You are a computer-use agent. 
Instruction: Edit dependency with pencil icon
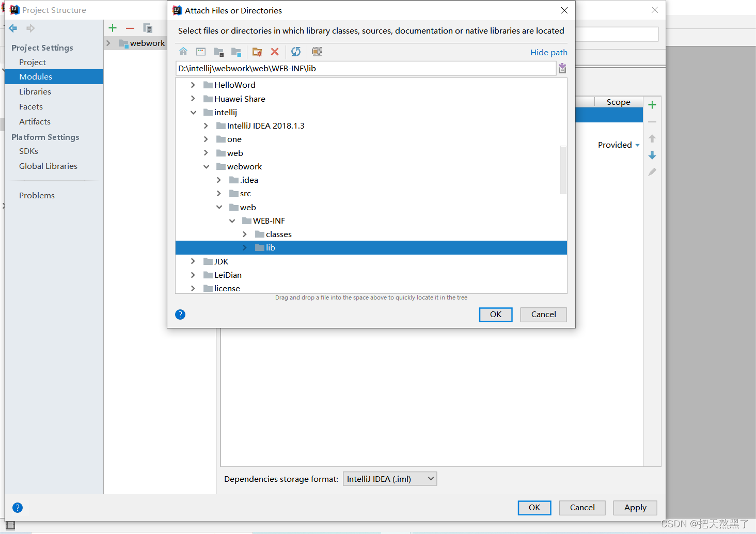pos(652,172)
